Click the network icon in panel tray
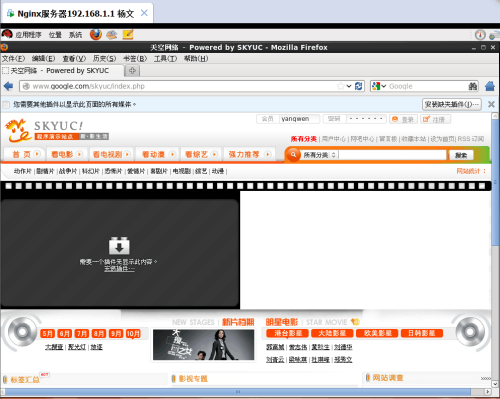The height and width of the screenshot is (399, 500). tap(494, 35)
